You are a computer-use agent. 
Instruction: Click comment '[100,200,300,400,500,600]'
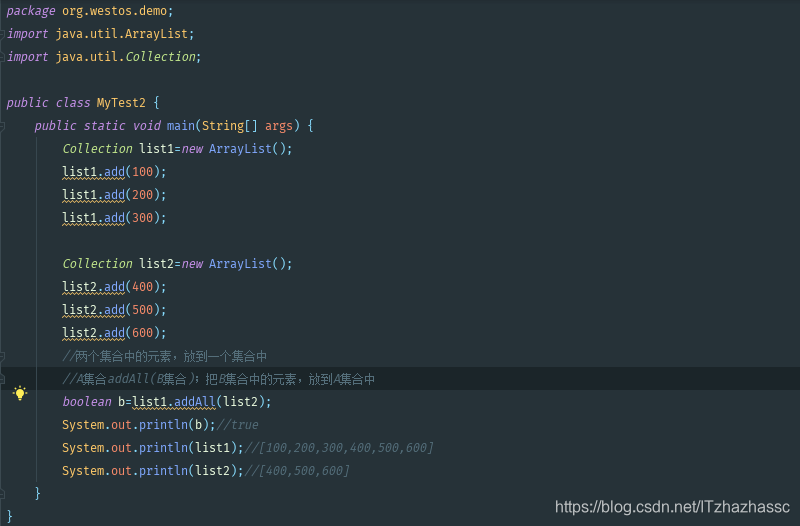pos(346,448)
